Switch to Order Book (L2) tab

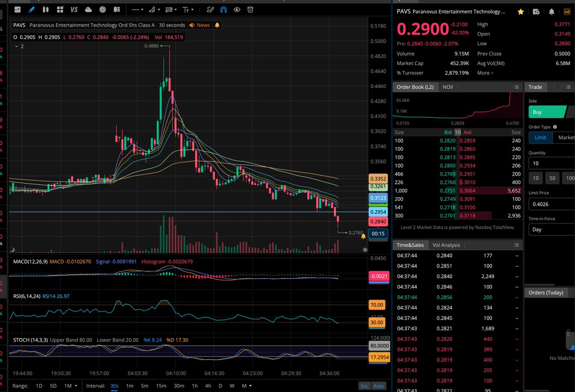(415, 87)
